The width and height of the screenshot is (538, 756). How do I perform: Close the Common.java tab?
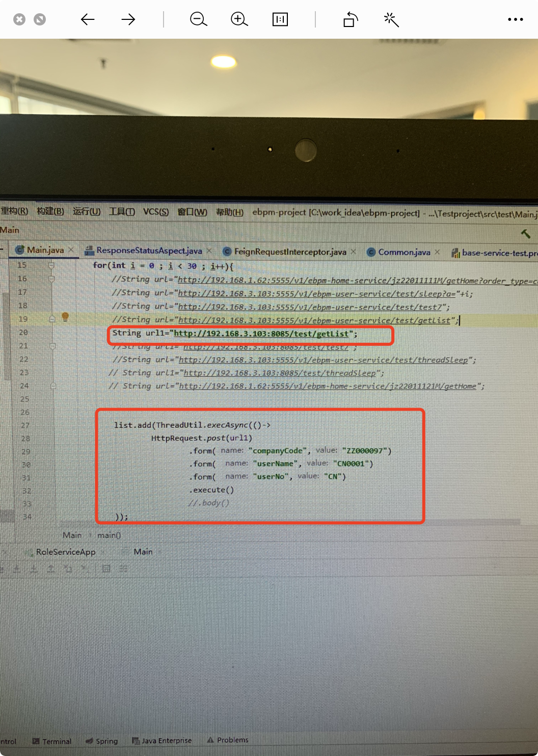point(437,252)
